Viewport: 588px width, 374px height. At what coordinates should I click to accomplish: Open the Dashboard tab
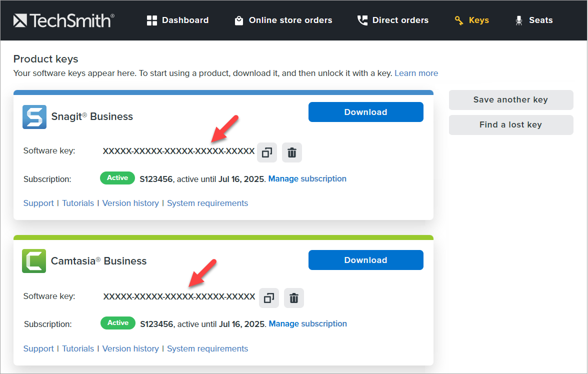pyautogui.click(x=177, y=20)
